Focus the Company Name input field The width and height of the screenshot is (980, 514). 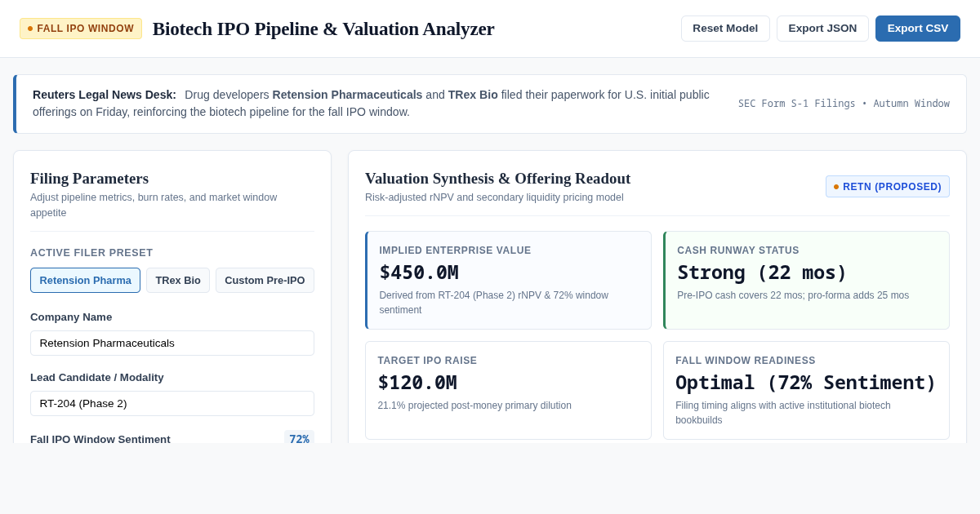[172, 343]
